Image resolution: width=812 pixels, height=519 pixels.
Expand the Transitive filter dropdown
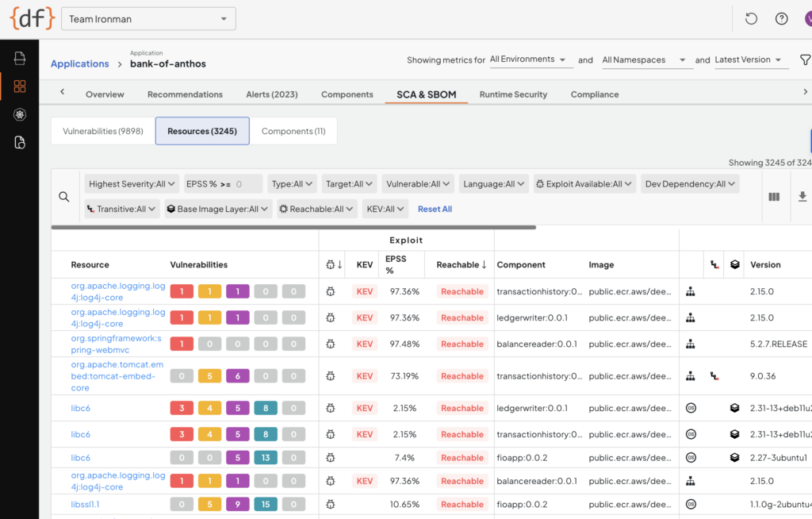point(121,209)
